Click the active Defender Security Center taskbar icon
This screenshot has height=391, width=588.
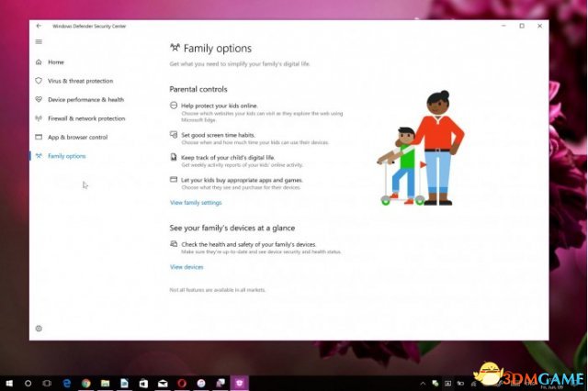point(239,383)
